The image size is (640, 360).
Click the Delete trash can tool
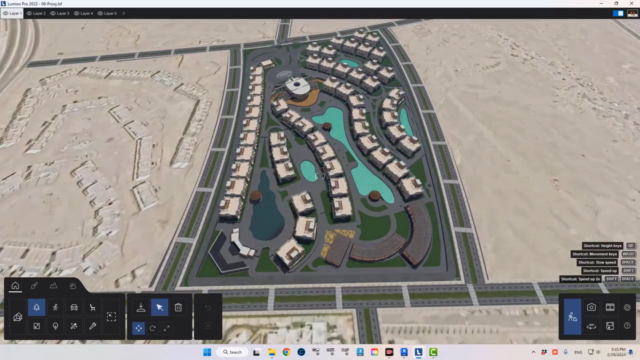178,307
